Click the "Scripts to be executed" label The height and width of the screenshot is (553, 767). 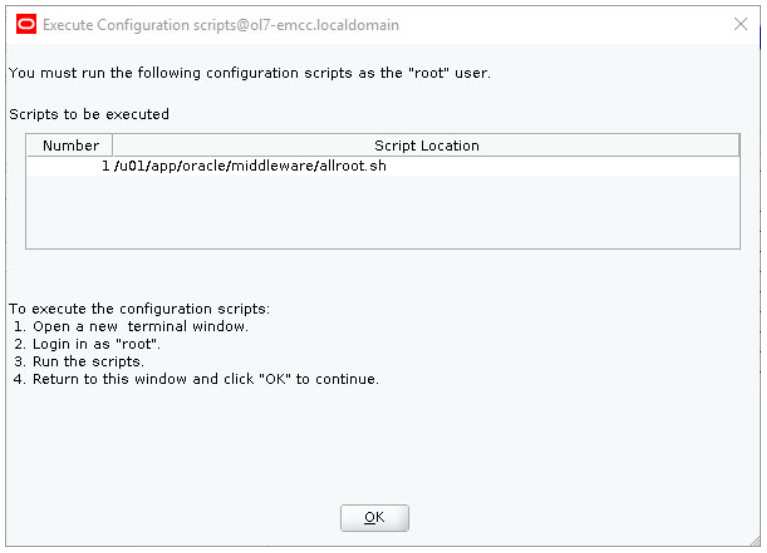[89, 114]
